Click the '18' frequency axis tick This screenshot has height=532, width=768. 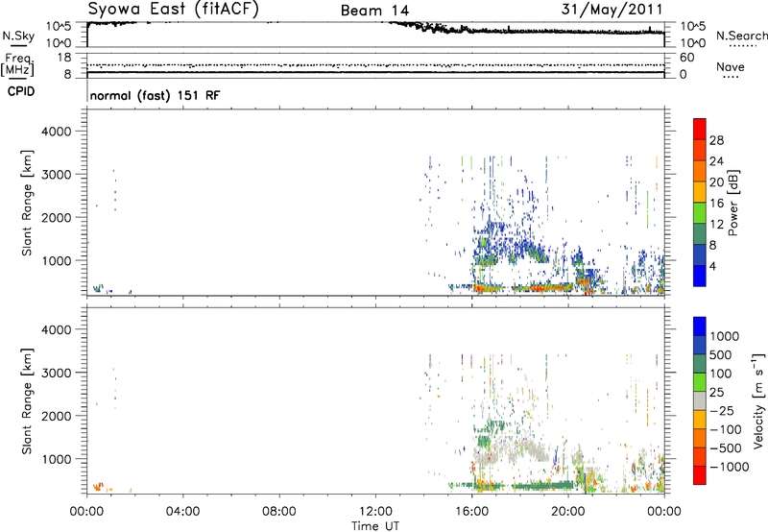(x=64, y=58)
